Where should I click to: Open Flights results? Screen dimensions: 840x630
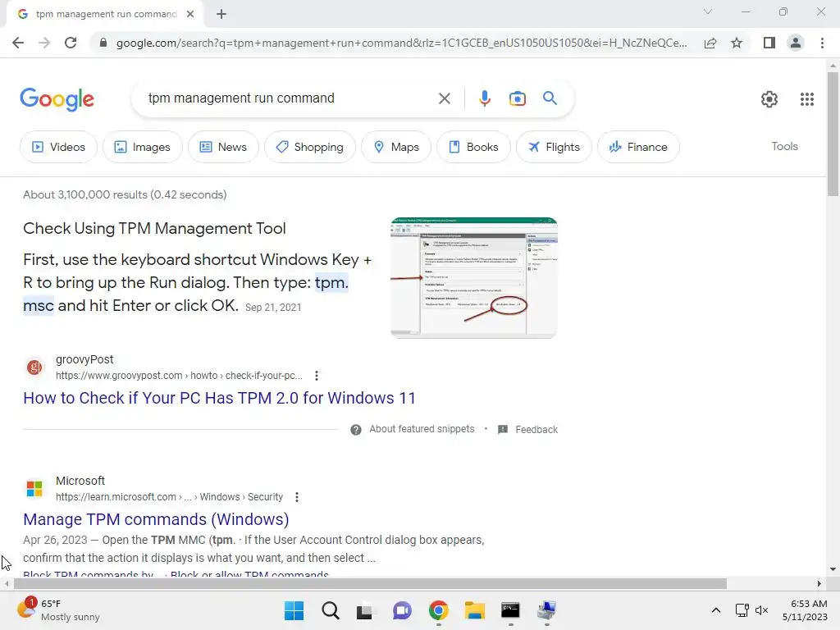tap(554, 147)
